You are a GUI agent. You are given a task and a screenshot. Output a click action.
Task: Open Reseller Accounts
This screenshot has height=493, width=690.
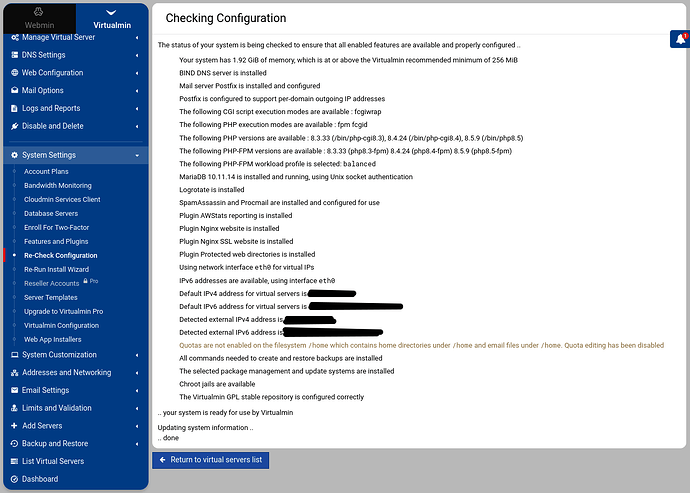pos(51,283)
